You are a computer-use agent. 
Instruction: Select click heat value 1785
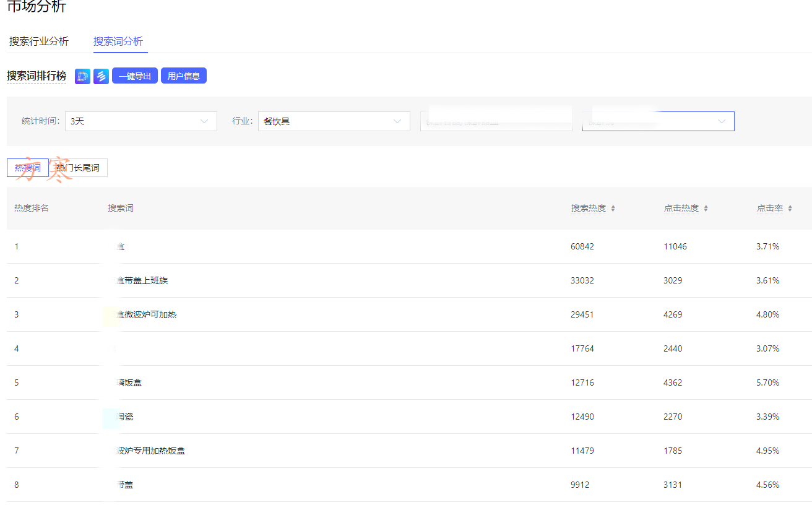[x=673, y=451]
